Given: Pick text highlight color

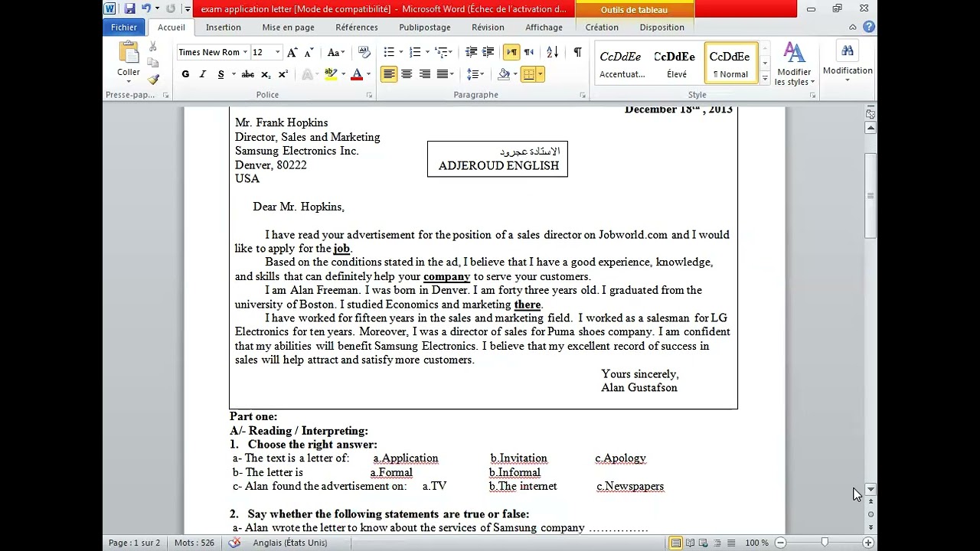Looking at the screenshot, I should 331,74.
